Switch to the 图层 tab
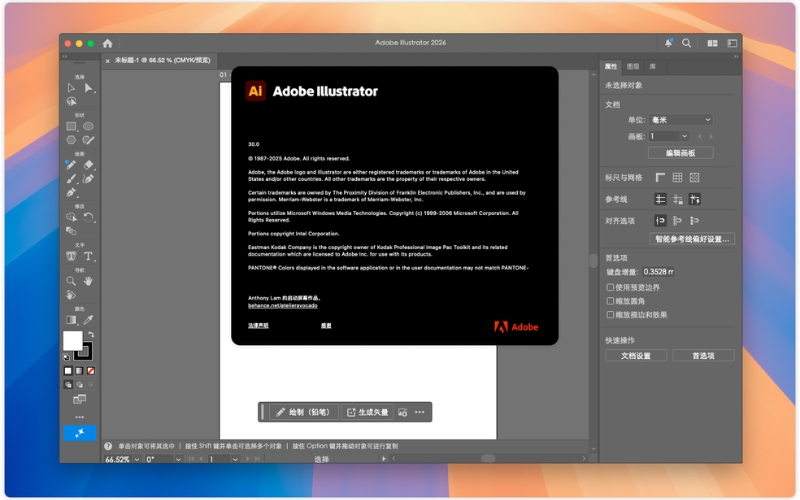The height and width of the screenshot is (500, 800). pyautogui.click(x=633, y=66)
